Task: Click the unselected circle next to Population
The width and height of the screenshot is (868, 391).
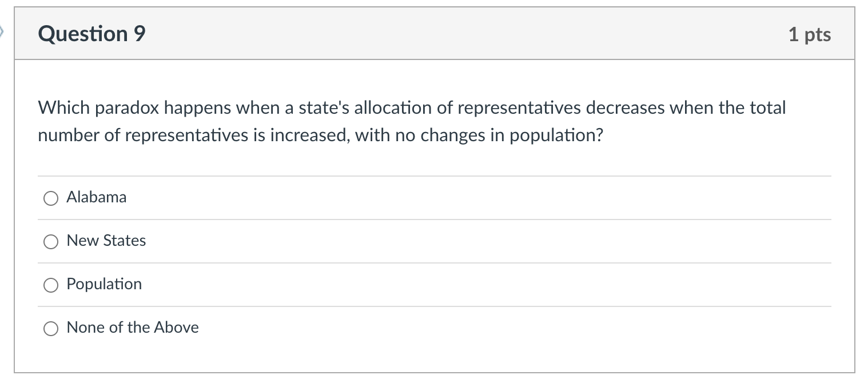Action: [x=51, y=285]
